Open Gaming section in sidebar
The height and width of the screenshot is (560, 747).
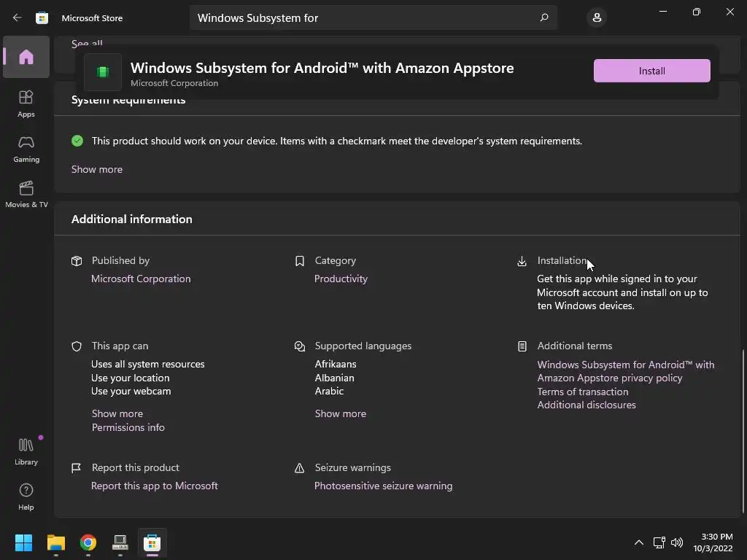(x=26, y=149)
